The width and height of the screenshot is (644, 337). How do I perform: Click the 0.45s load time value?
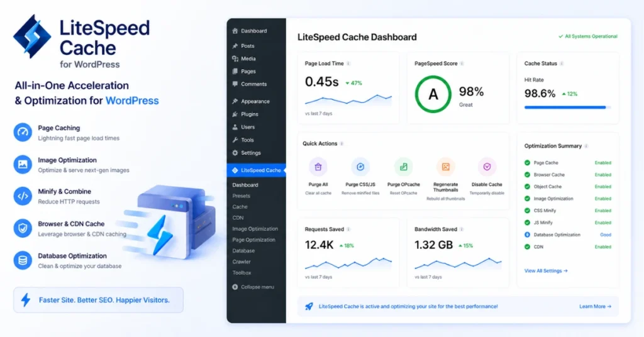point(321,82)
